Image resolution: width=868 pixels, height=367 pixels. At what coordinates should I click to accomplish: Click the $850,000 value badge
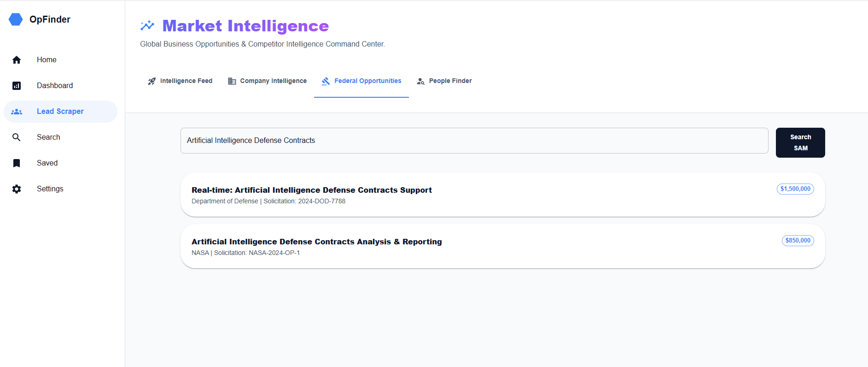798,241
